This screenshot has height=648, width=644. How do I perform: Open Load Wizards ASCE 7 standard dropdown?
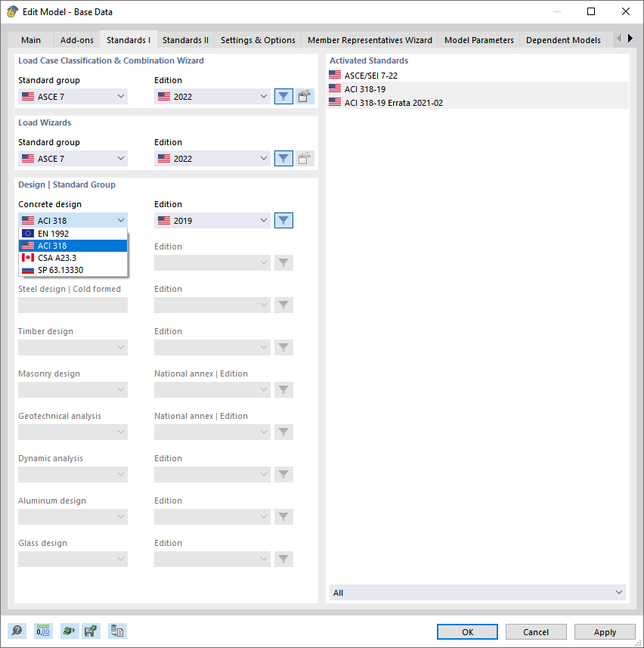tap(73, 158)
